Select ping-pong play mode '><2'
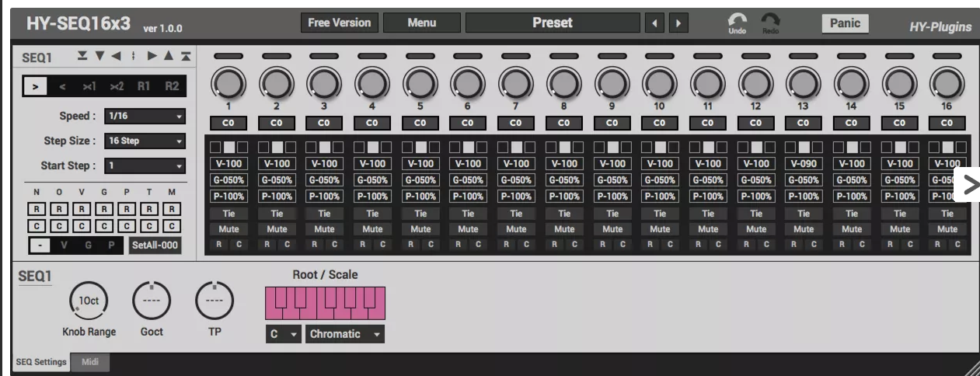 click(x=117, y=86)
